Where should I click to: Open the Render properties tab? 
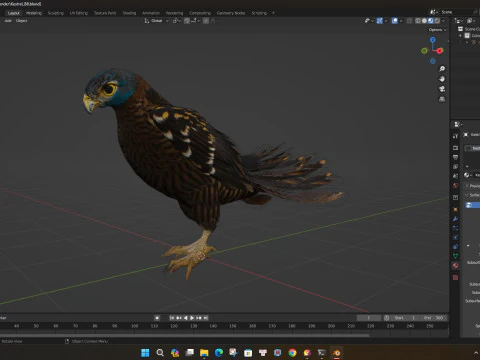[456, 148]
